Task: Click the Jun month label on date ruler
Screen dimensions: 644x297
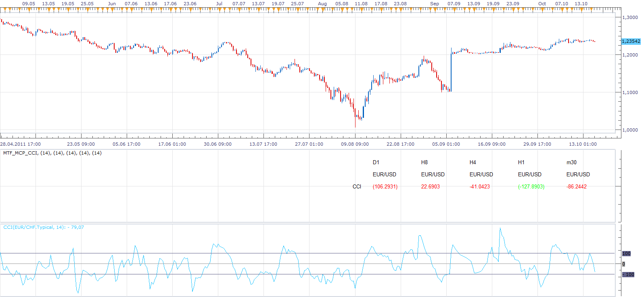Action: coord(112,4)
